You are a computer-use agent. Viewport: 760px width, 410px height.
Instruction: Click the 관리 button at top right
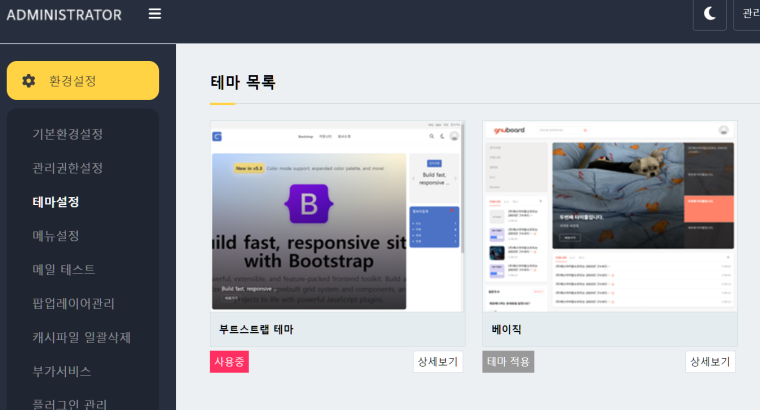748,13
